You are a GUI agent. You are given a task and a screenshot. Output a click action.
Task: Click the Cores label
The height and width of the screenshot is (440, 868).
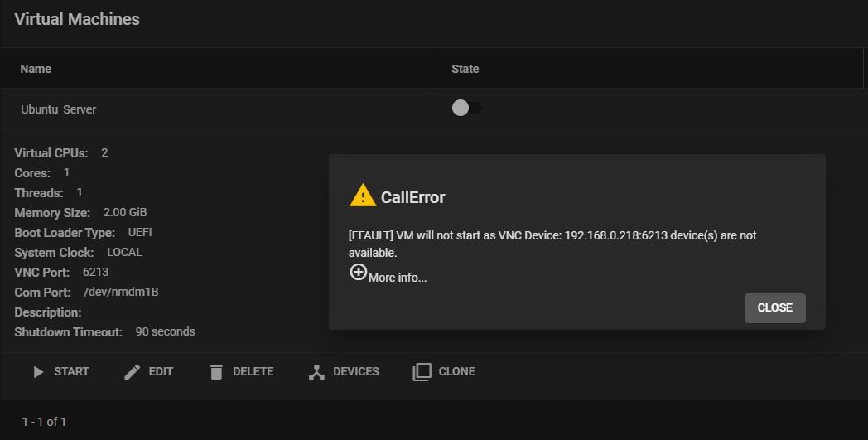32,173
